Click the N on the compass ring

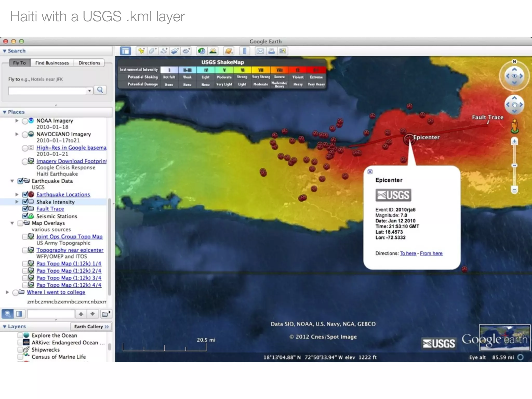point(514,62)
